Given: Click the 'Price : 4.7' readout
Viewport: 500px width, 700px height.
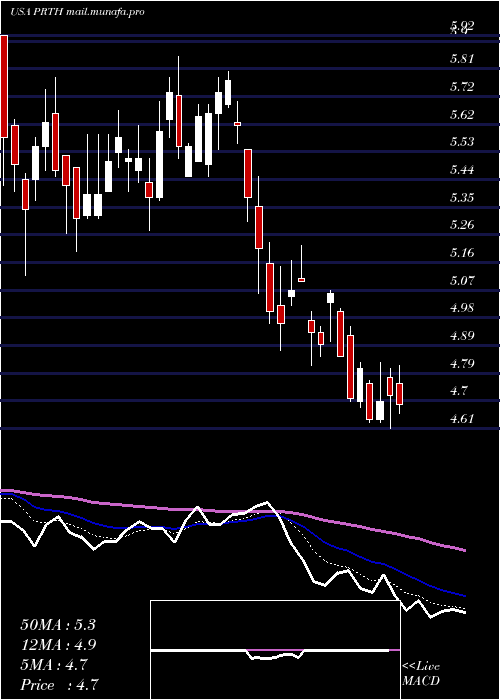Looking at the screenshot, I should coord(59,684).
